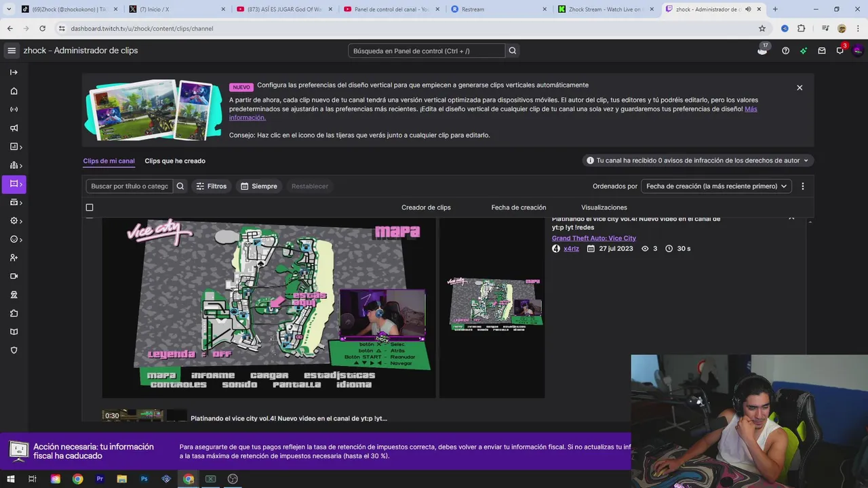Screen dimensions: 868x488
Task: Open the Analytics chart sidebar icon
Action: pos(13,146)
